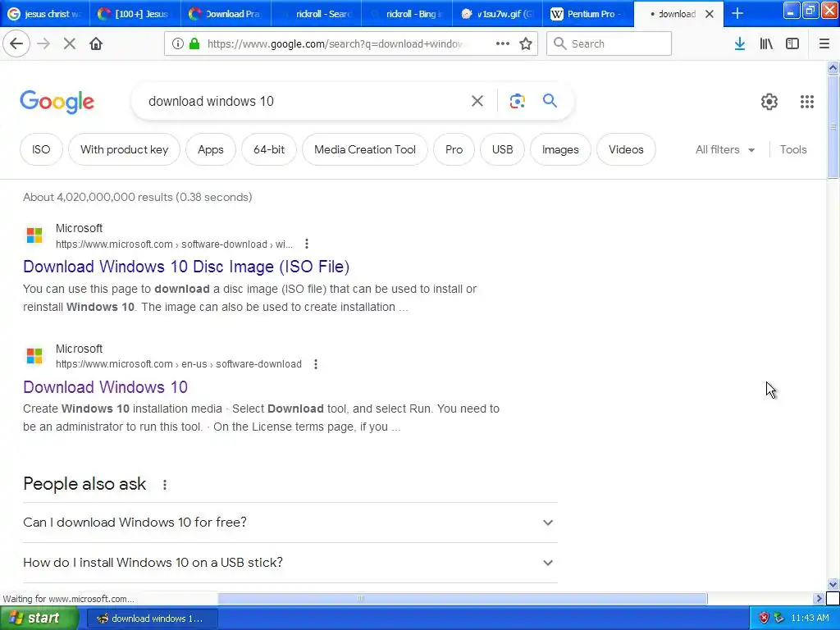Open the People also ask options dots
Viewport: 840px width, 630px height.
164,485
